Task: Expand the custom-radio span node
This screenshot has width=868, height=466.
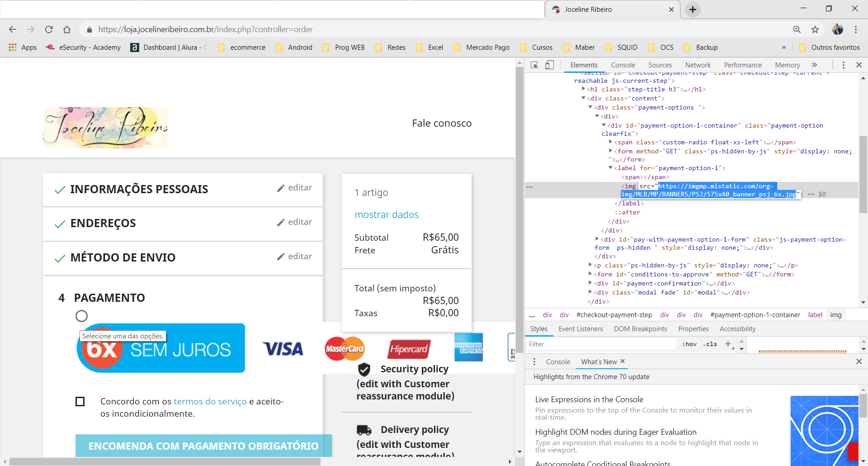Action: [611, 142]
